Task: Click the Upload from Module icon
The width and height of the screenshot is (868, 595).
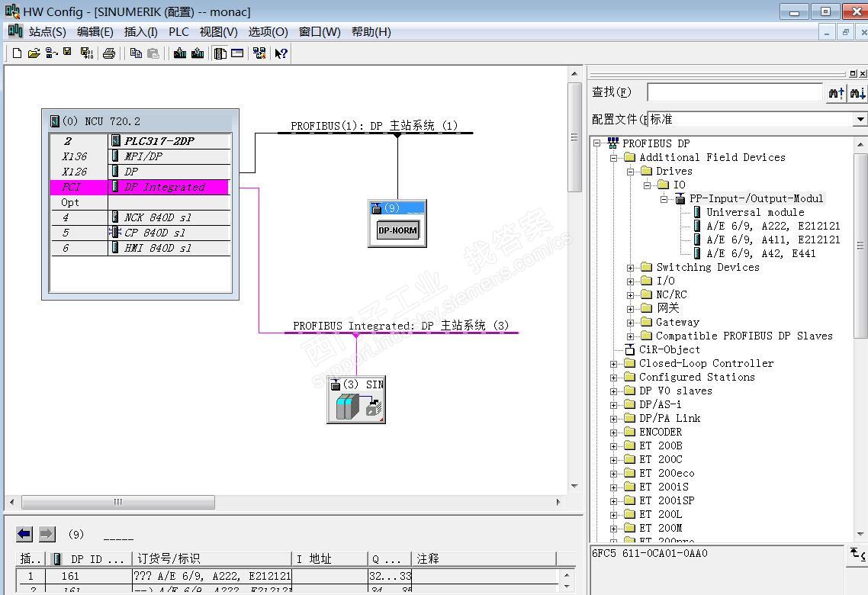Action: [198, 53]
